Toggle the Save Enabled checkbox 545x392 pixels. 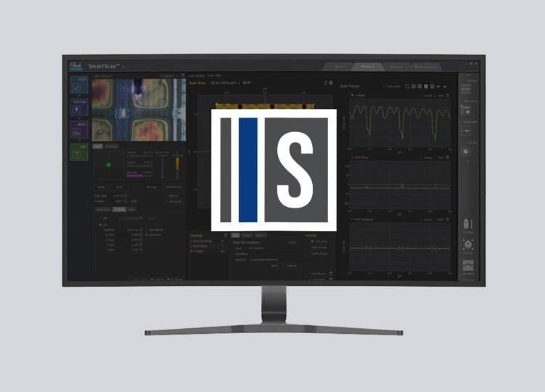[x=249, y=248]
